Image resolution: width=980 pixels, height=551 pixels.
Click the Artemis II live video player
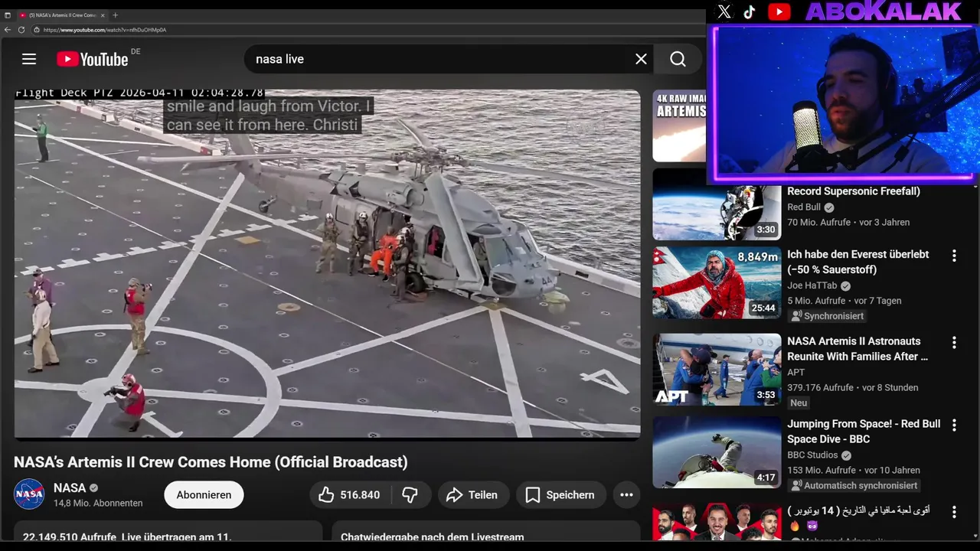click(x=327, y=264)
